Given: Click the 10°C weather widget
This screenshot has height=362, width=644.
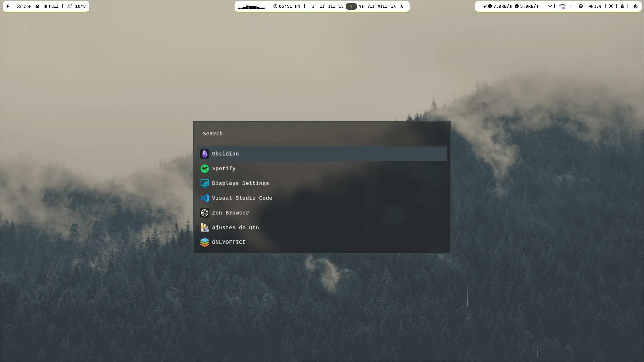Looking at the screenshot, I should pyautogui.click(x=77, y=6).
